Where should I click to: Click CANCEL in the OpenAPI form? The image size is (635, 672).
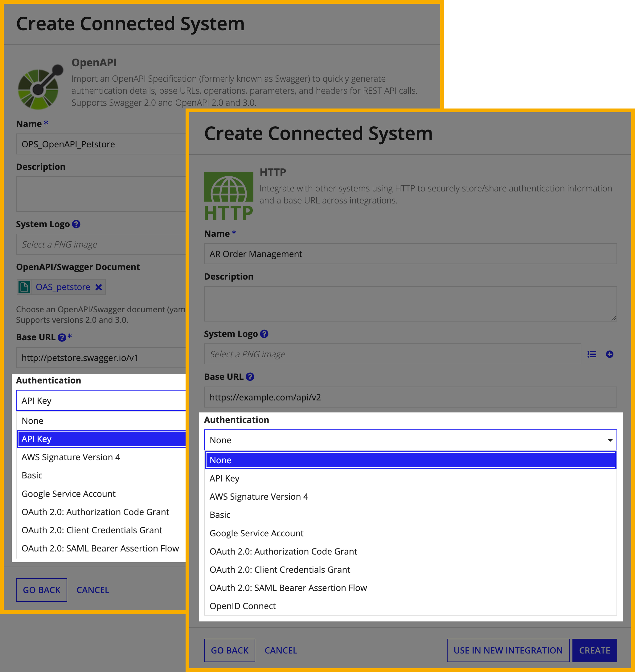pyautogui.click(x=92, y=590)
